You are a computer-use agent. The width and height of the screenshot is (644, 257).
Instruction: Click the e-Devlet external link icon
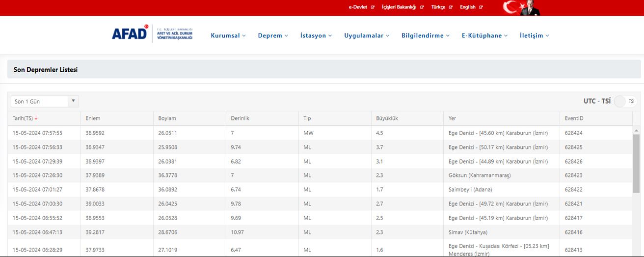click(373, 7)
